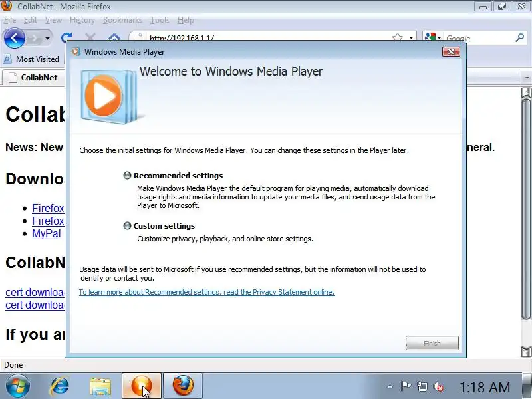The height and width of the screenshot is (399, 532).
Task: Launch Internet Explorer from the taskbar
Action: point(59,386)
